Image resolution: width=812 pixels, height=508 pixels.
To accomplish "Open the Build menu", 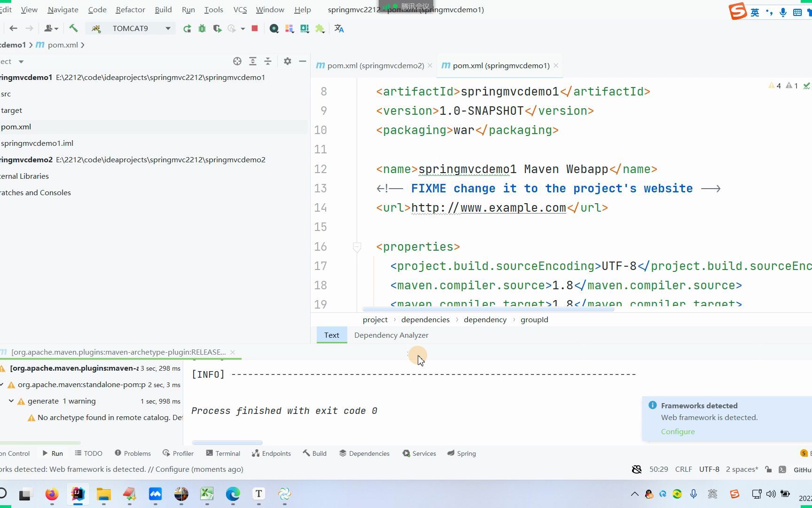I will (x=163, y=9).
